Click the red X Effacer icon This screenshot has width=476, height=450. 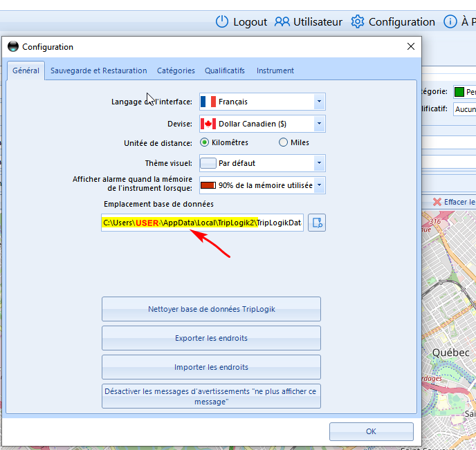437,202
